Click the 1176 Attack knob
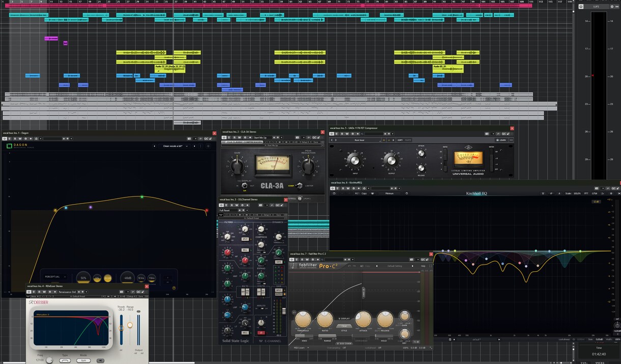The height and width of the screenshot is (364, 621). tap(421, 153)
